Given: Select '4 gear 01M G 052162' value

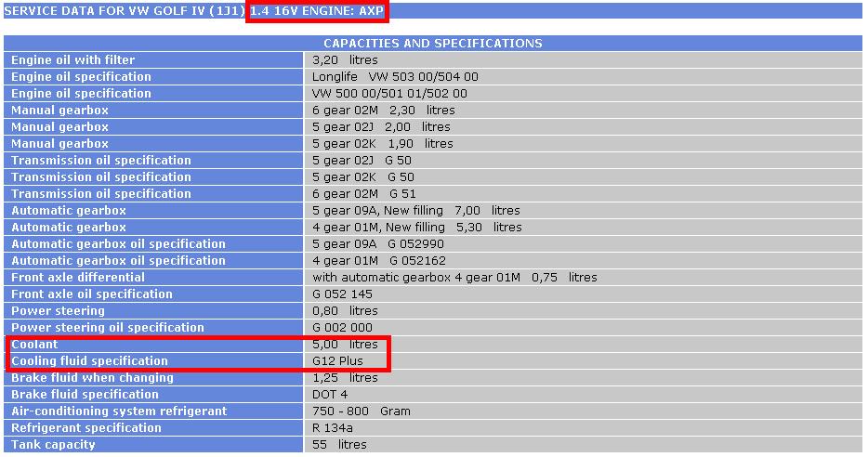Looking at the screenshot, I should tap(379, 261).
